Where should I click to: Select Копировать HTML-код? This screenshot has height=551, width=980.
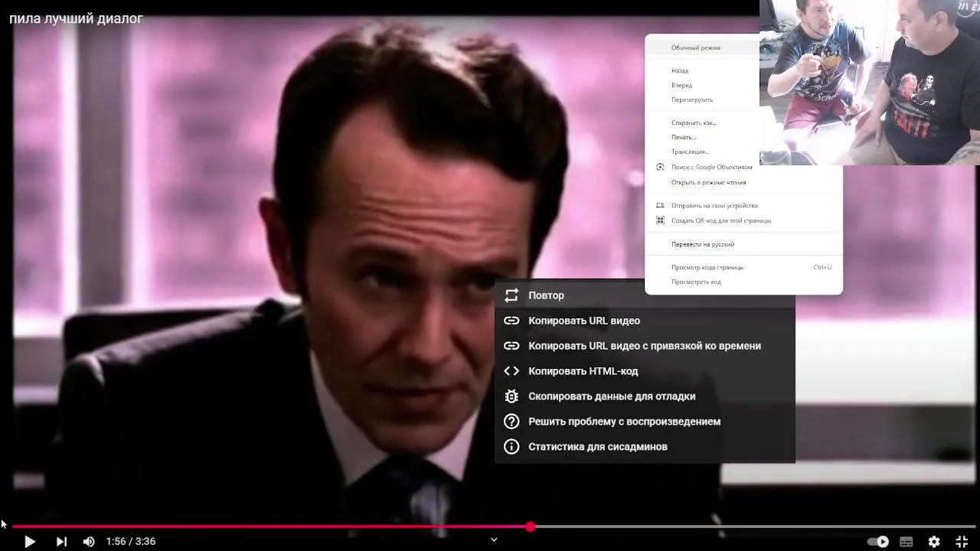(x=645, y=371)
